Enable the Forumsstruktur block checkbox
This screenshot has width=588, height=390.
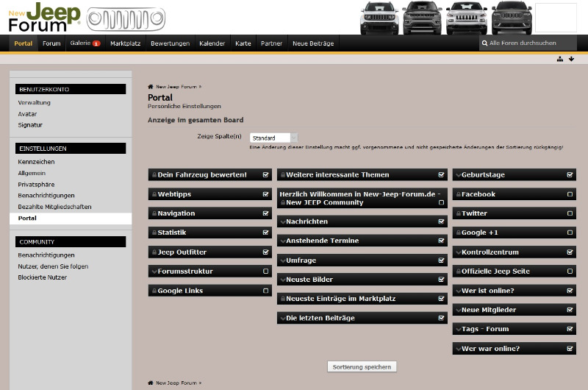point(266,272)
